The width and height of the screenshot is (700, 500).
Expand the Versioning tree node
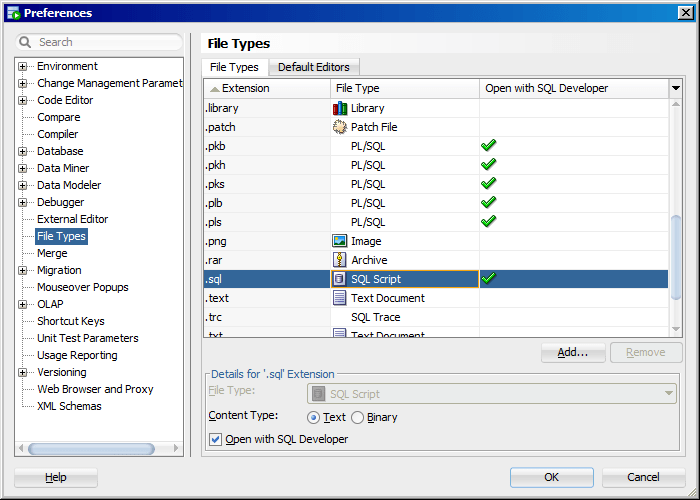tap(22, 372)
